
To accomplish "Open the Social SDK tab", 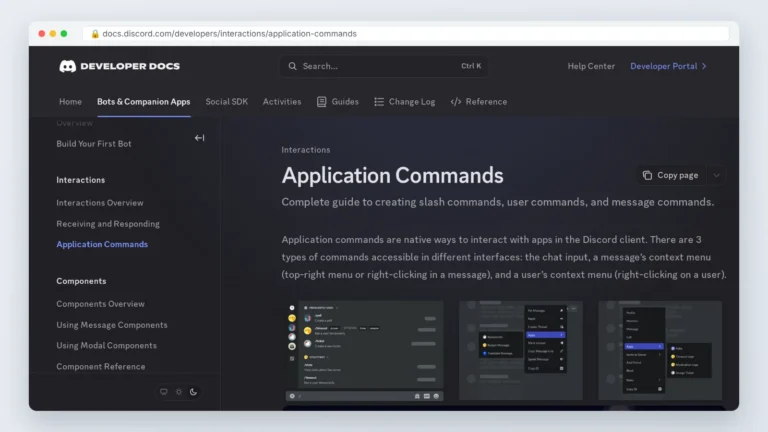I will 227,102.
